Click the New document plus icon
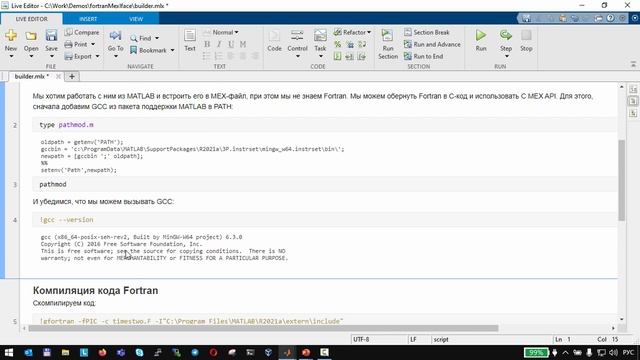 (11, 36)
